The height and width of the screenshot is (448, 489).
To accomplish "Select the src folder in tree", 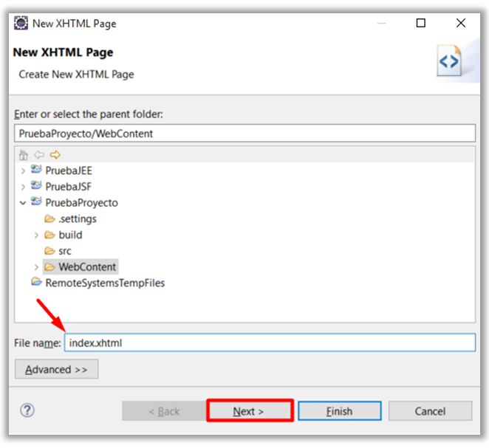I will [x=65, y=251].
